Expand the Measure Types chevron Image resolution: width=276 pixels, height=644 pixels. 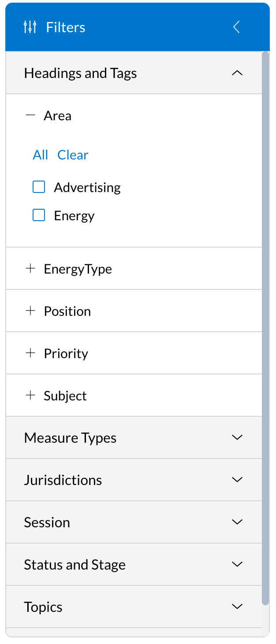coord(237,437)
